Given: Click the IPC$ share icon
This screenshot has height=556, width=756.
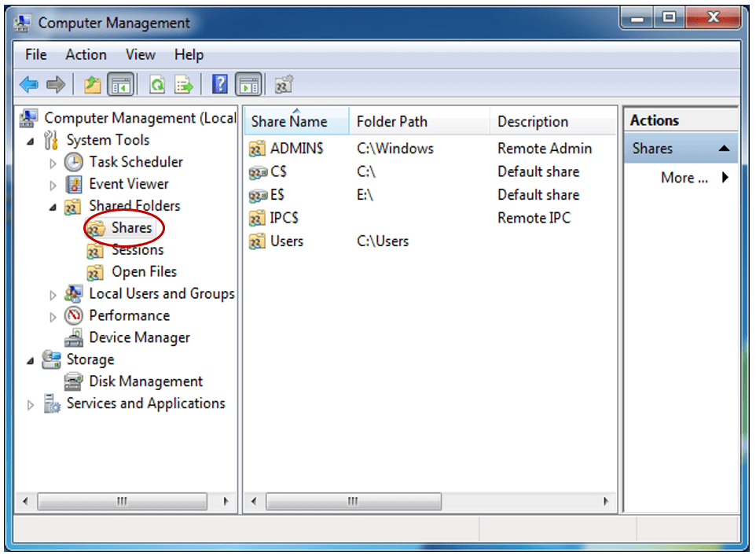Looking at the screenshot, I should click(257, 218).
